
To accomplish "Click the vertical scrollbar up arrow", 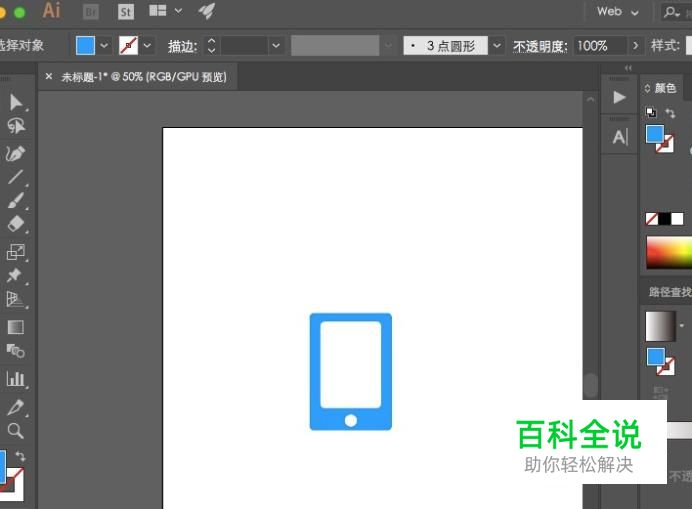I will coord(590,100).
